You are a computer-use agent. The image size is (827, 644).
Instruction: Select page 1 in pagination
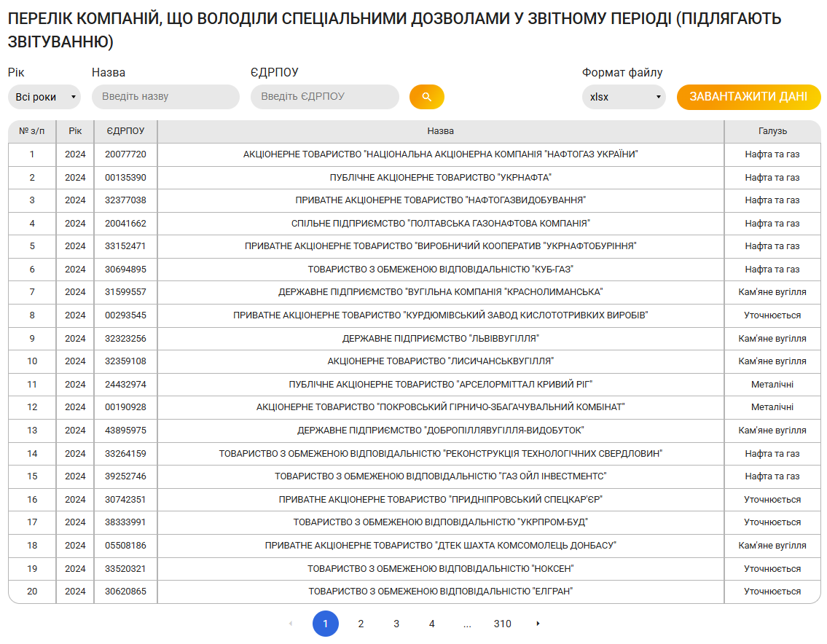click(326, 624)
